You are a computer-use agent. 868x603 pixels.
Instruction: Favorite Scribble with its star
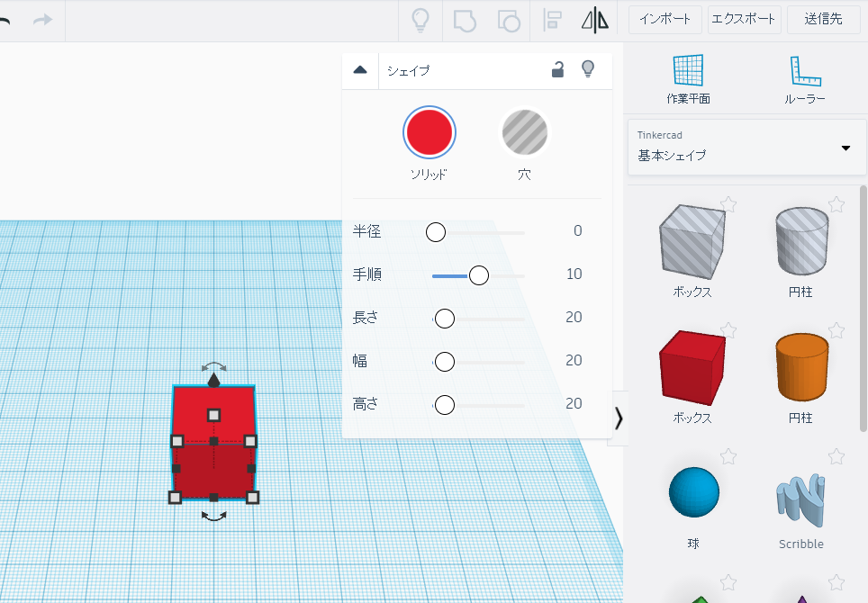[836, 456]
